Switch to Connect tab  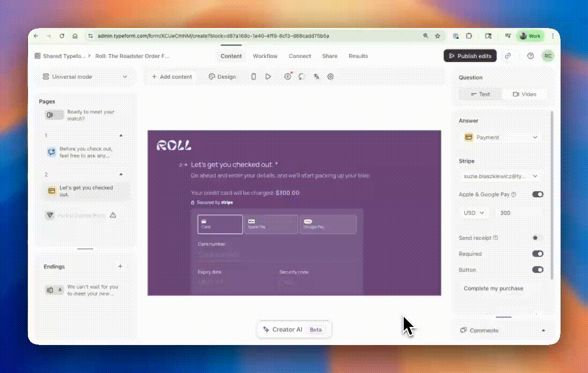coord(300,56)
